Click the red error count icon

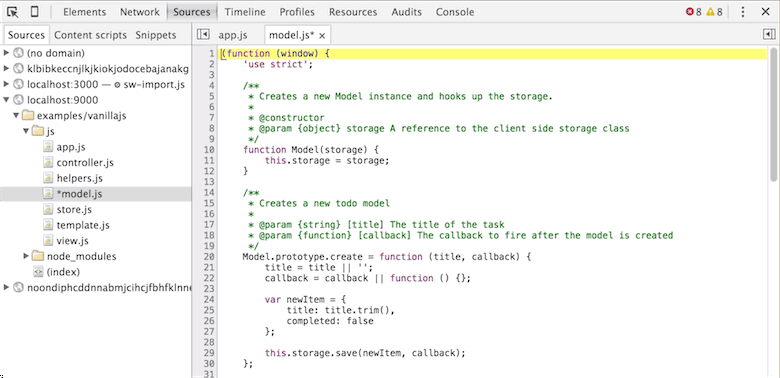pyautogui.click(x=689, y=12)
